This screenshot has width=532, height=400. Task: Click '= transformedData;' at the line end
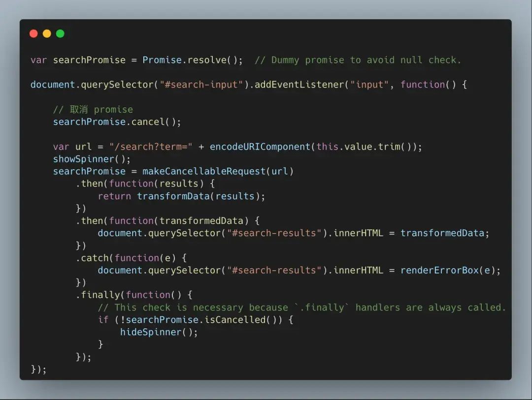coord(439,233)
